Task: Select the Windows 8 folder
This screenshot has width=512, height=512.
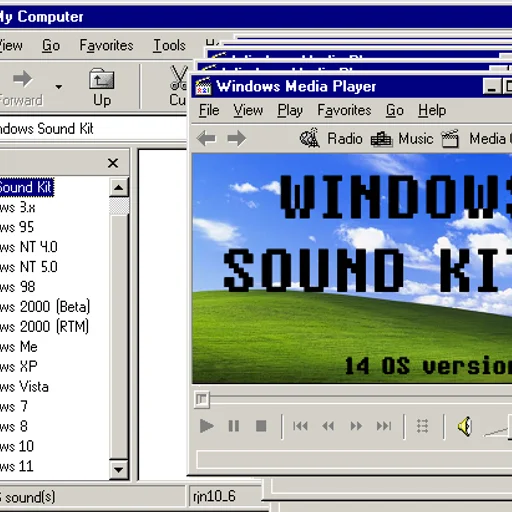Action: (13, 427)
